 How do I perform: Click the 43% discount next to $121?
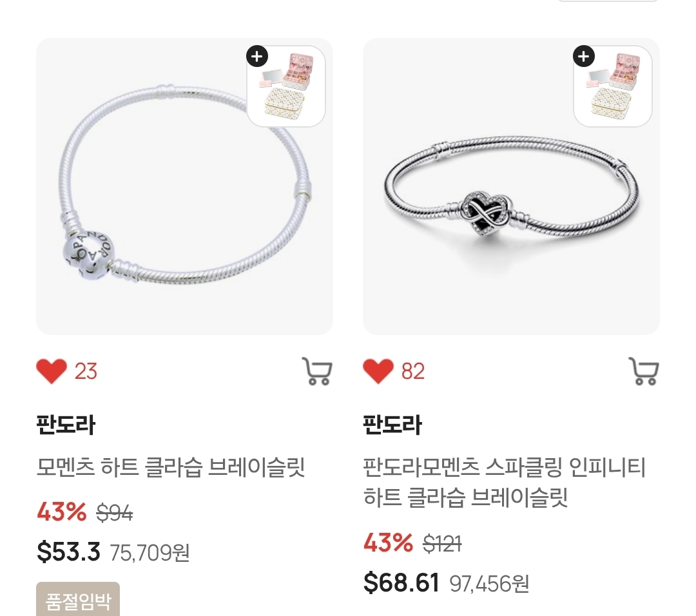pos(389,543)
